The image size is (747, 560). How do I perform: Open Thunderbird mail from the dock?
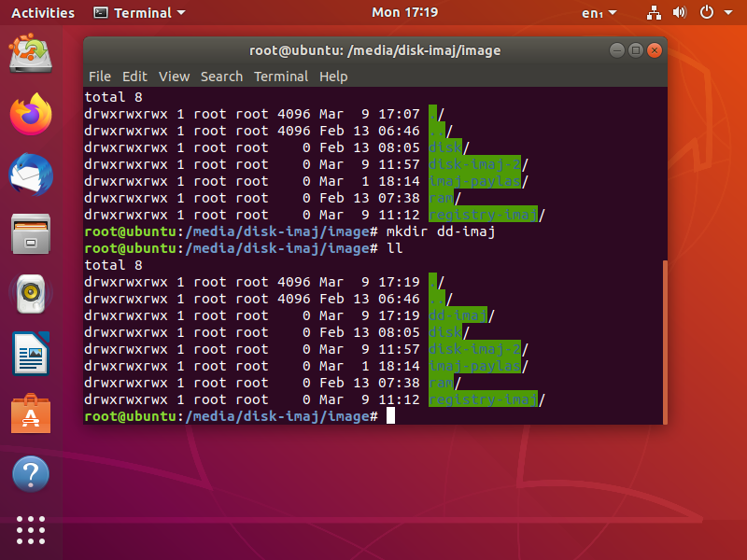coord(31,175)
